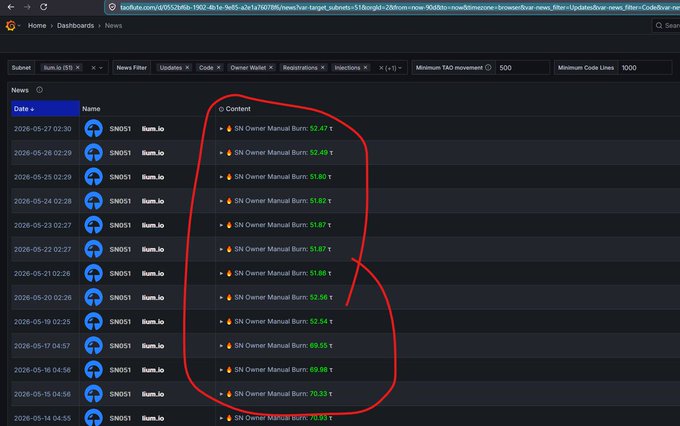The image size is (680, 426).
Task: Click fire icon next to burn 52.56
Action: coord(229,297)
